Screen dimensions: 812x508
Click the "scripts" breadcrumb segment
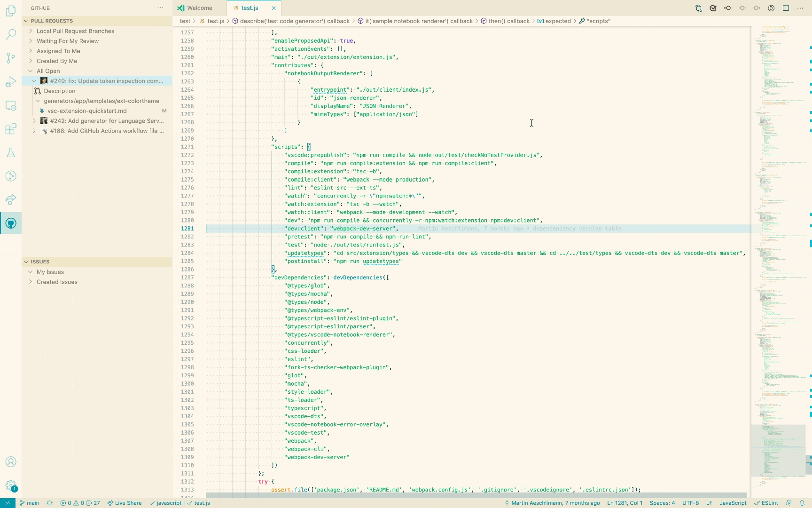click(594, 21)
